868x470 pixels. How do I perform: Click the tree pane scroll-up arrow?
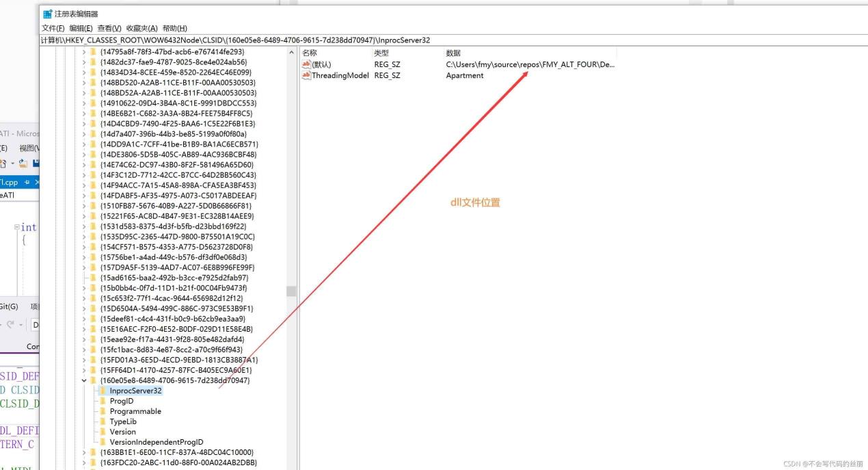point(291,53)
